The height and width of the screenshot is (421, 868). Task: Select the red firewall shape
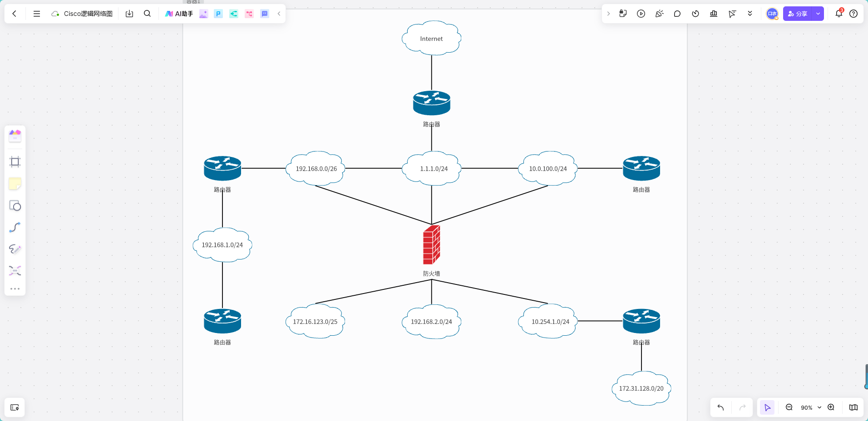coord(432,245)
